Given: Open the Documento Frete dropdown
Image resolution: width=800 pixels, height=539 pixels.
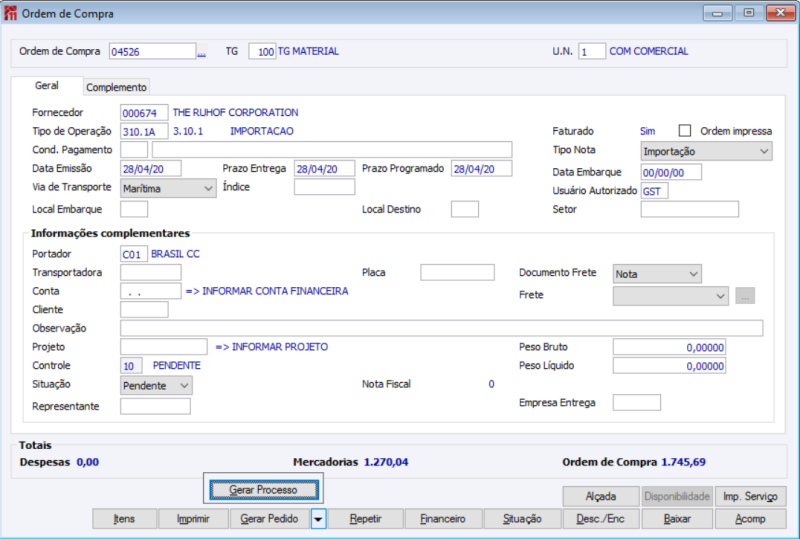Looking at the screenshot, I should (x=657, y=274).
